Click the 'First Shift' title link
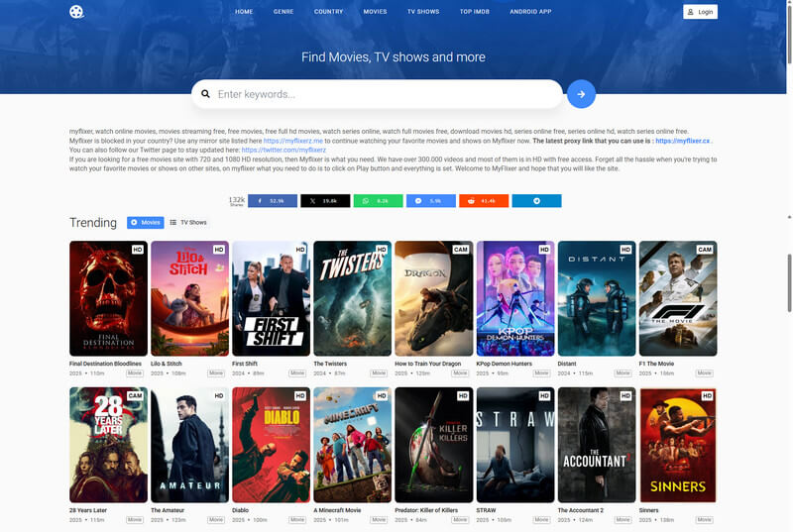Viewport: 793px width, 532px height. click(245, 364)
